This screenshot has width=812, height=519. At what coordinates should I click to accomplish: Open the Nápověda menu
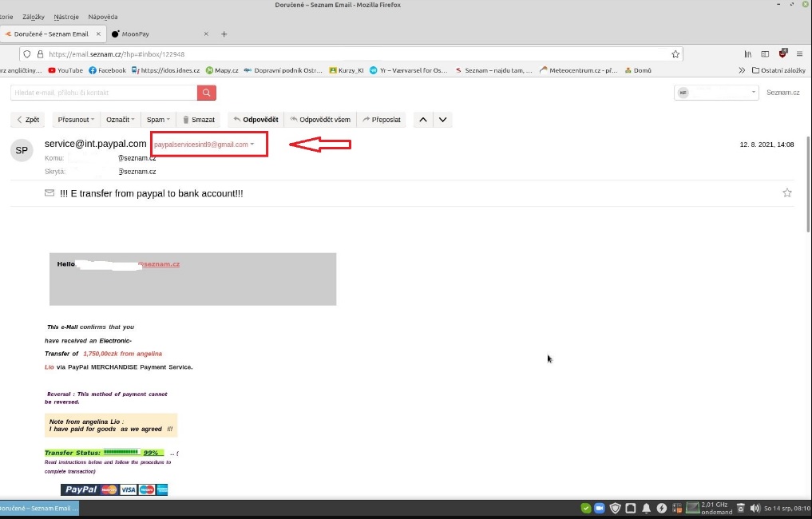(x=102, y=17)
